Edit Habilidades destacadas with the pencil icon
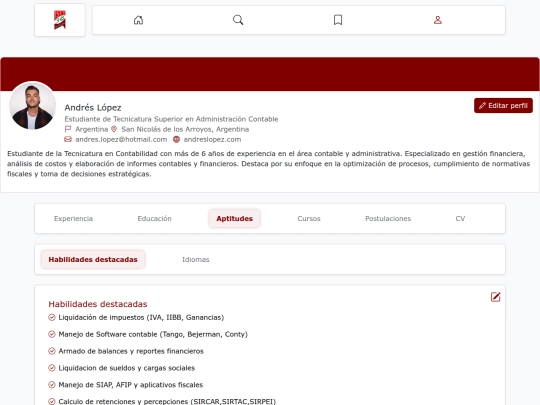This screenshot has height=405, width=540. point(495,297)
